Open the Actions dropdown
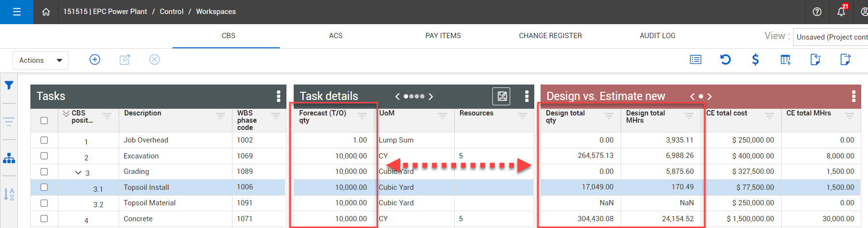 [x=41, y=60]
